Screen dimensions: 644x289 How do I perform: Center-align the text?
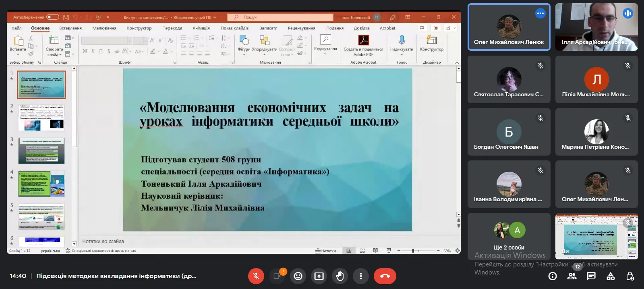[191, 54]
